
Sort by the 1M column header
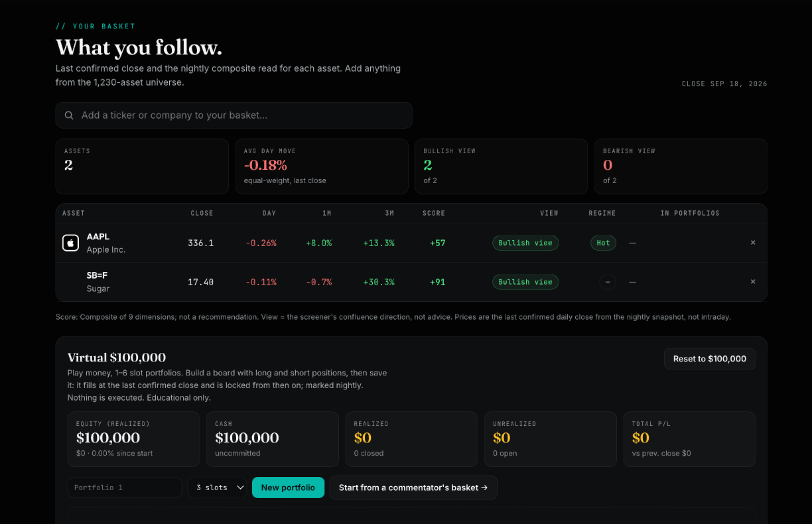tap(327, 214)
